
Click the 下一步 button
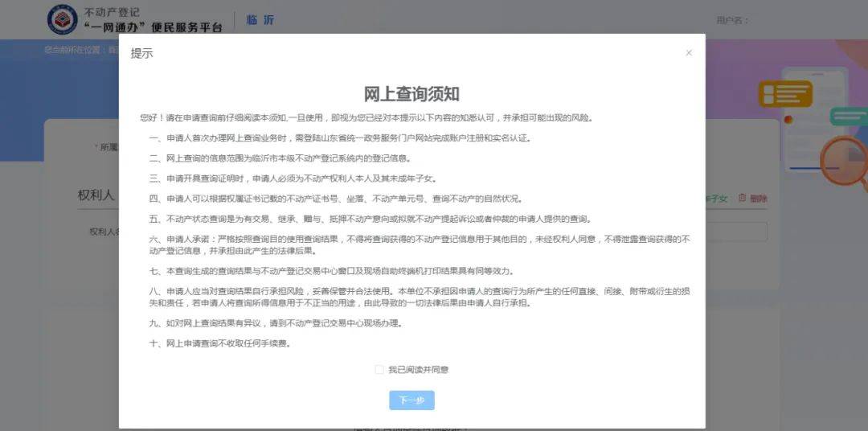tap(411, 400)
